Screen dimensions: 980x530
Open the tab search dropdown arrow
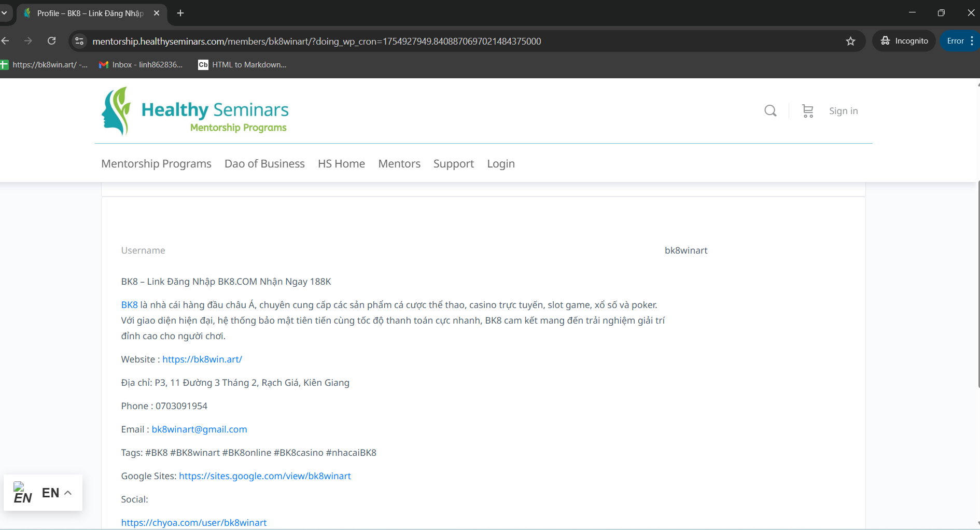[x=4, y=13]
